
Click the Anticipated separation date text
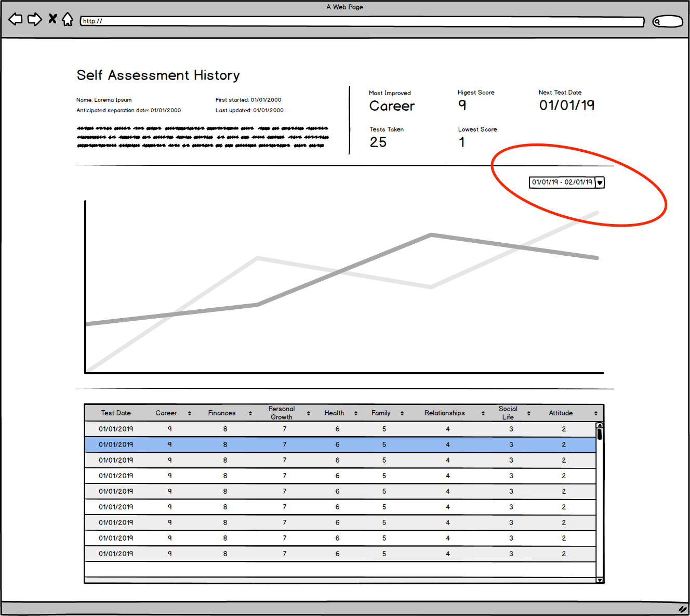pos(128,110)
